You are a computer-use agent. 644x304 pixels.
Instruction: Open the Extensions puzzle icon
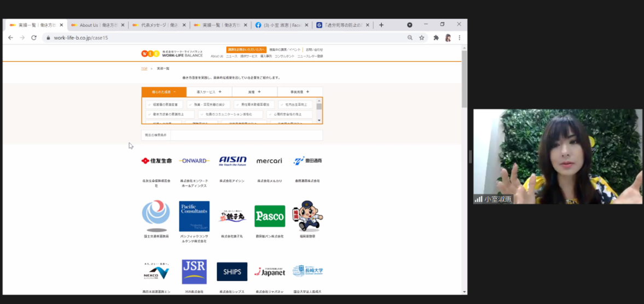coord(436,37)
